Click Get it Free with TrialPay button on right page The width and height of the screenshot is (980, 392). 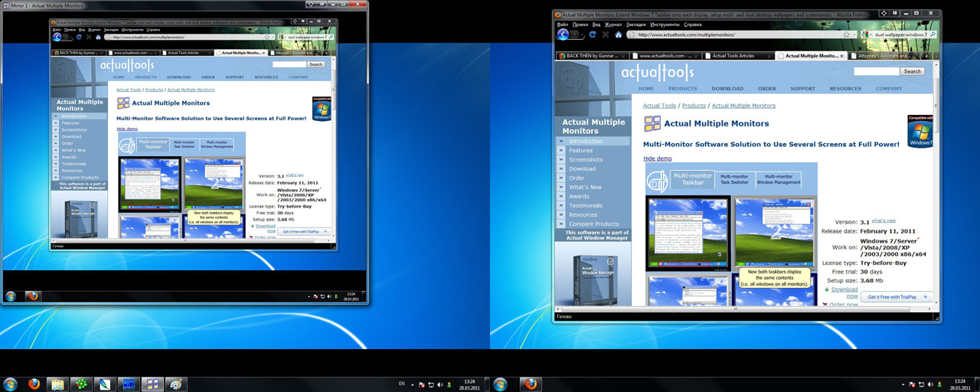point(896,296)
